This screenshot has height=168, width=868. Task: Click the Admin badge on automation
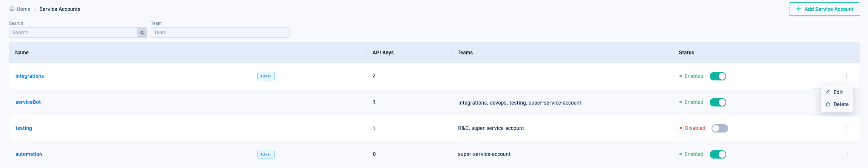point(266,154)
